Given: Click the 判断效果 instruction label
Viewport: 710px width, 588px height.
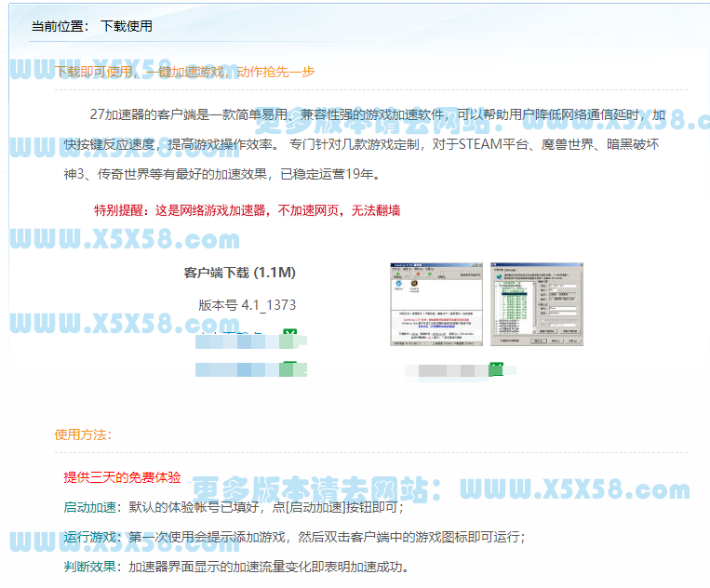Looking at the screenshot, I should pyautogui.click(x=90, y=567).
